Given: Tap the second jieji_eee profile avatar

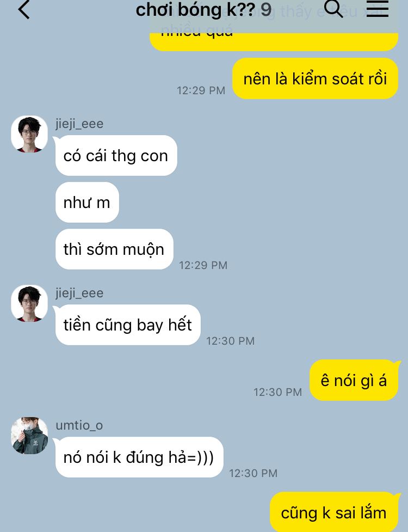Looking at the screenshot, I should coord(29,303).
